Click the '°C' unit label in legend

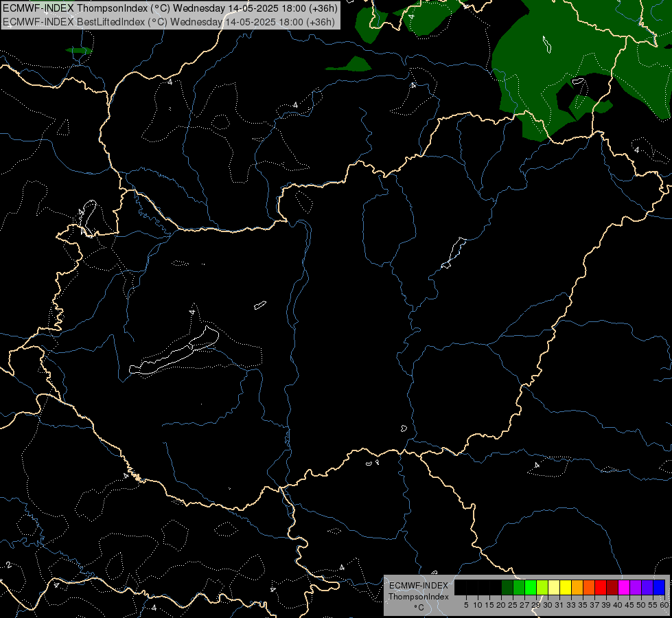point(419,608)
